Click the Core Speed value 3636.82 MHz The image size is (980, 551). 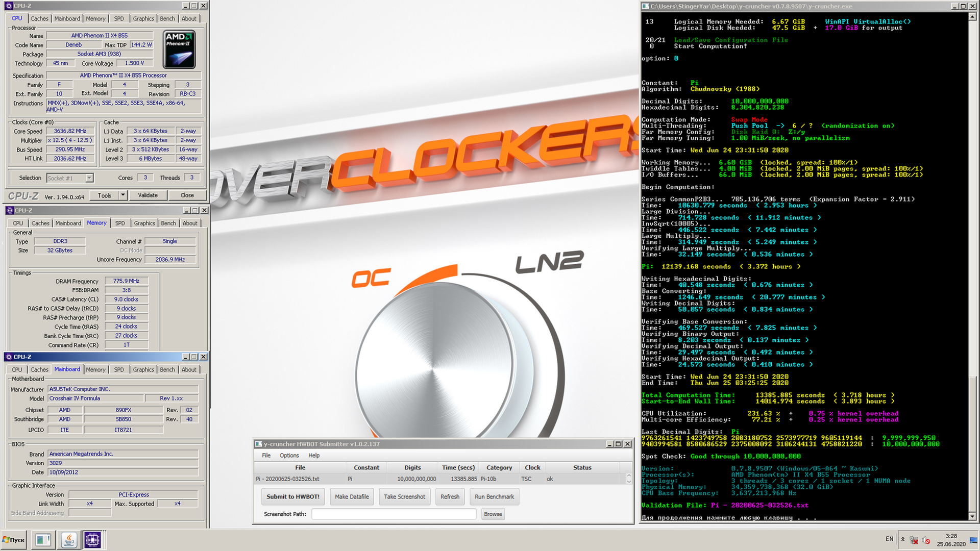tap(70, 131)
